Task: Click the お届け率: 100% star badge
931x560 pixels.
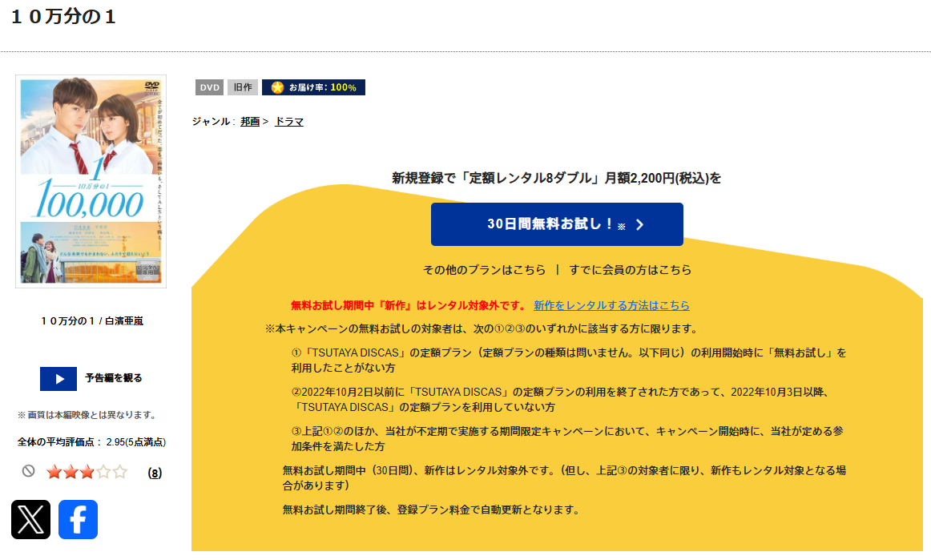Action: [x=313, y=87]
